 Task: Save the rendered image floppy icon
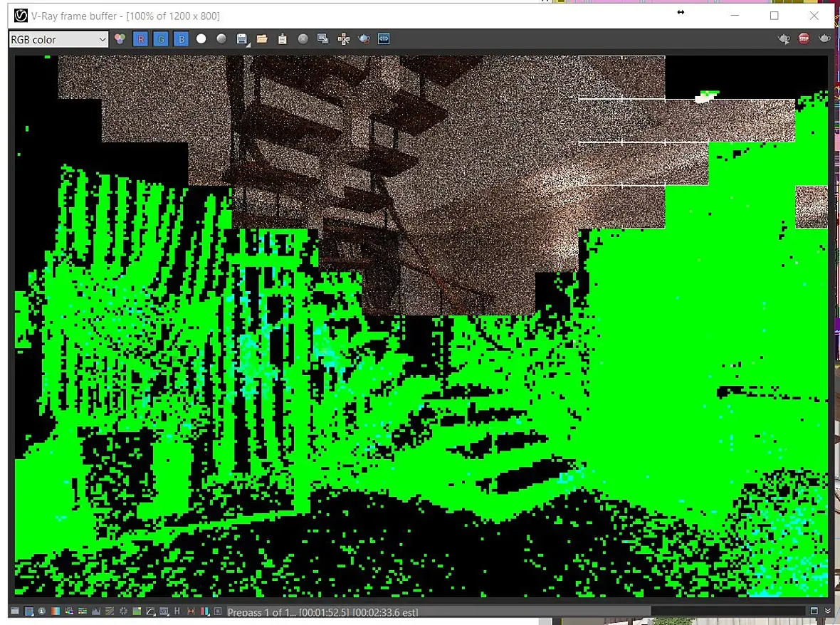pos(242,38)
